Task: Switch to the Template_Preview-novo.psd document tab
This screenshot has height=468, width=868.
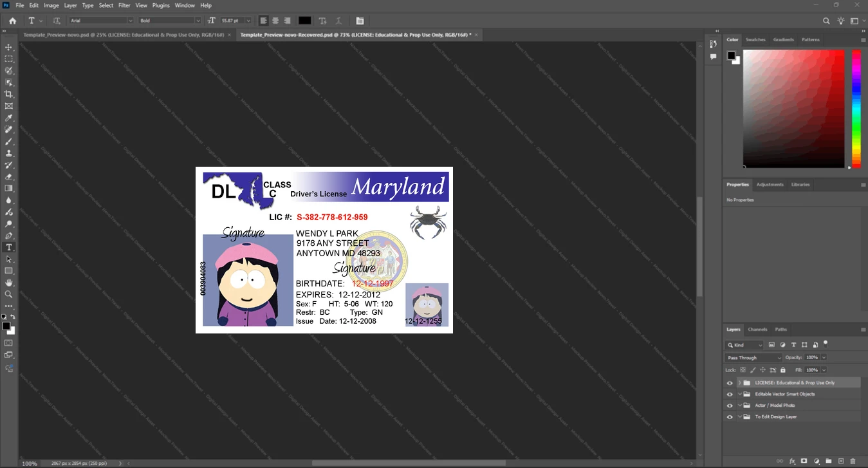Action: click(x=124, y=35)
